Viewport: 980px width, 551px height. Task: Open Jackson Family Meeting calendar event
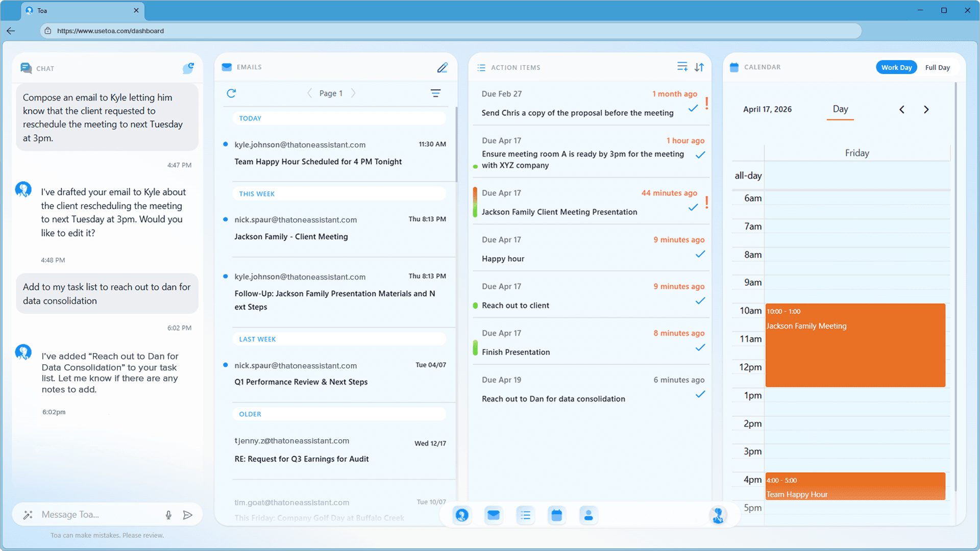coord(855,344)
